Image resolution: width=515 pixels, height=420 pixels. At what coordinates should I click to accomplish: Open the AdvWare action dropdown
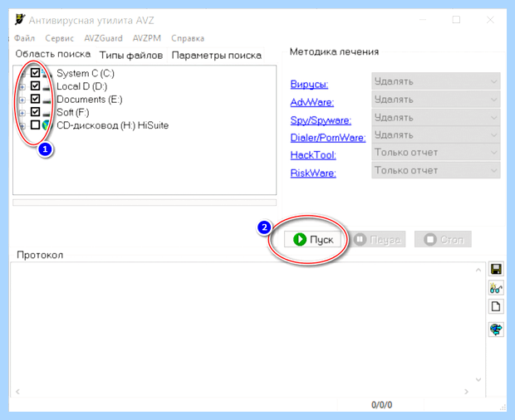coord(436,99)
